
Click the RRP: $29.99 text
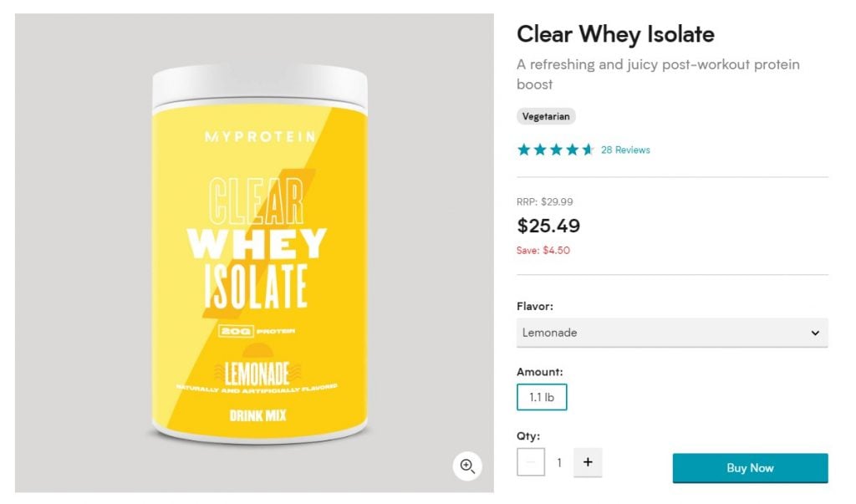[x=545, y=202]
